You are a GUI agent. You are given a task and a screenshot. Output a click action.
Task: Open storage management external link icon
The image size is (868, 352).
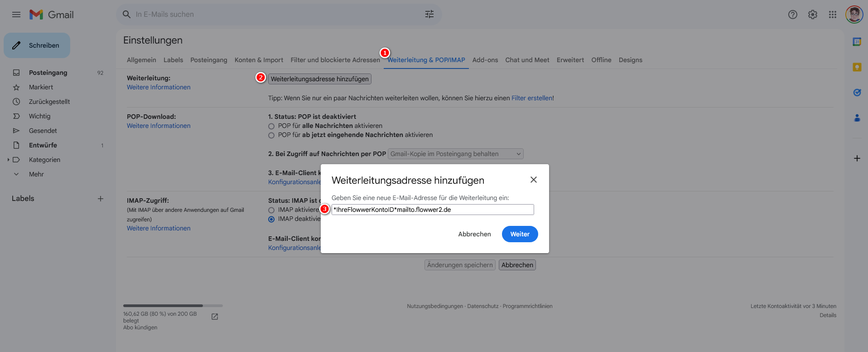click(x=215, y=317)
